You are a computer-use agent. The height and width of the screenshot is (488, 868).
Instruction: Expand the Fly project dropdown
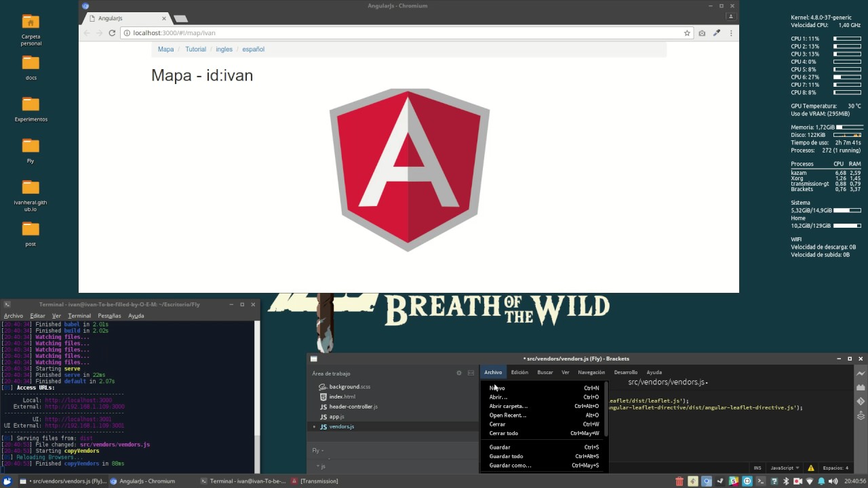(x=317, y=450)
